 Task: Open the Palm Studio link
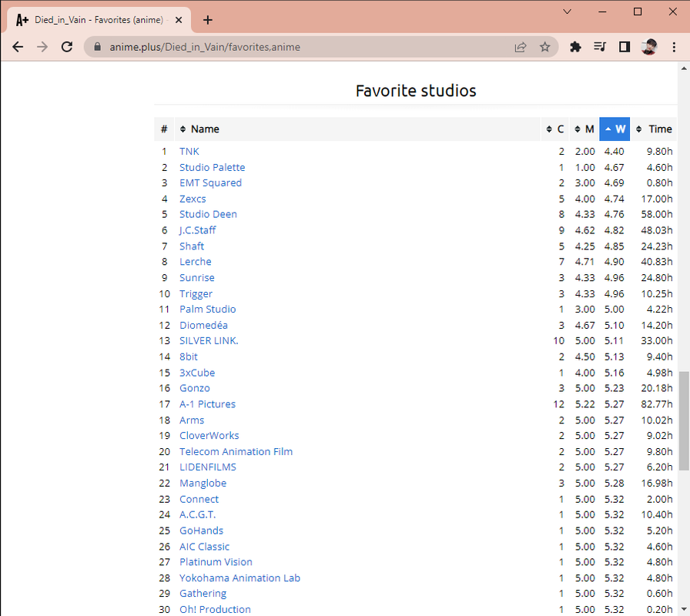(208, 310)
